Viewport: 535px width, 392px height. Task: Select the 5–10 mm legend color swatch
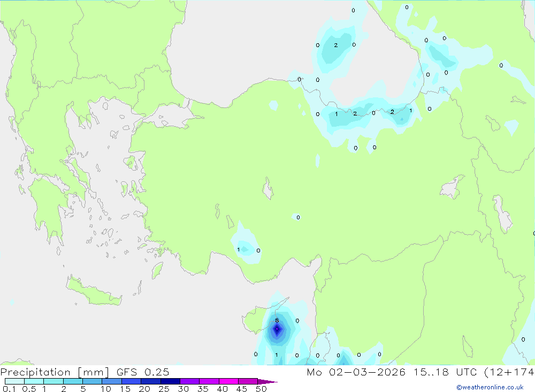pyautogui.click(x=92, y=381)
